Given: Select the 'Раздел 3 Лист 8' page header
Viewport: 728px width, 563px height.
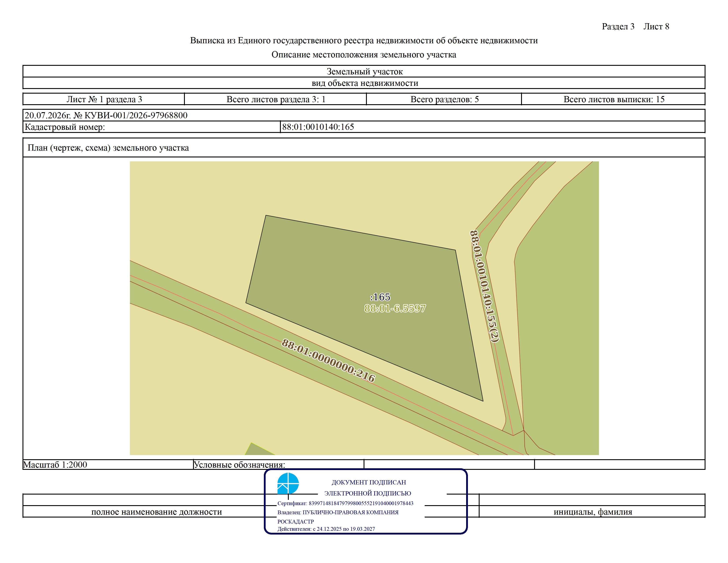Looking at the screenshot, I should coord(635,27).
